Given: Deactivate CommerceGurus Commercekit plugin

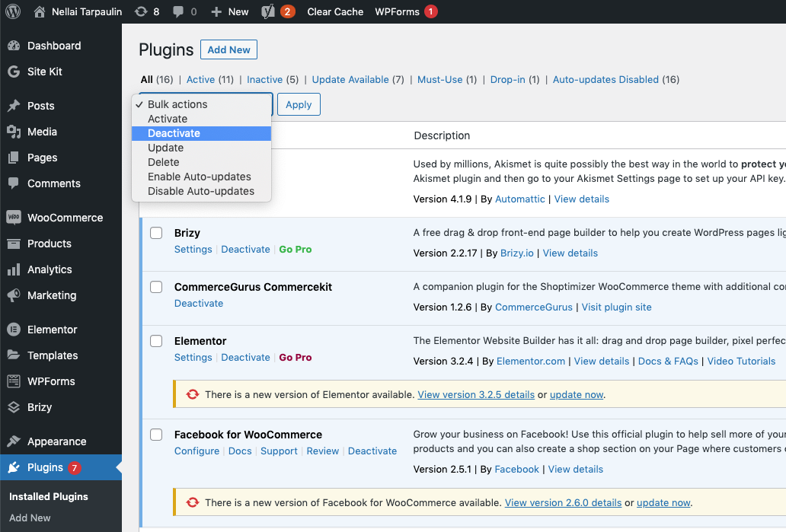Looking at the screenshot, I should (x=199, y=304).
